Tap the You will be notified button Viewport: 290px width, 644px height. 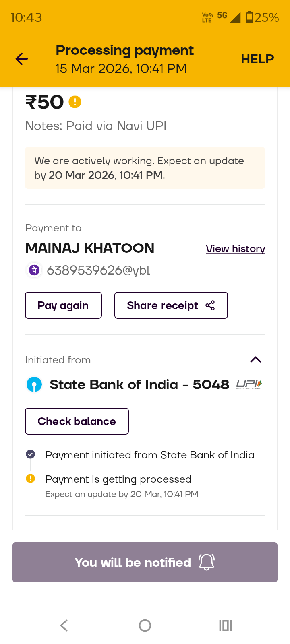[x=145, y=562]
